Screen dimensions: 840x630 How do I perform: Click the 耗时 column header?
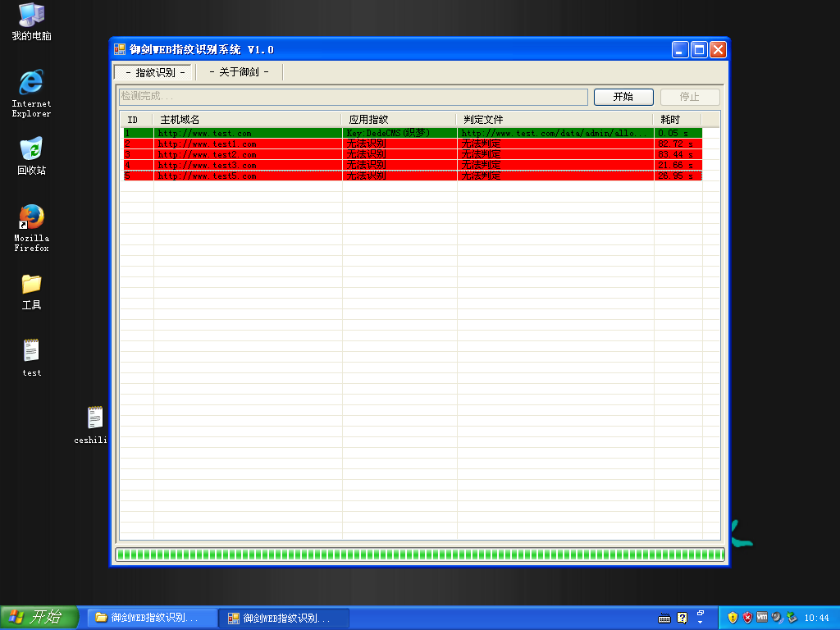(678, 120)
